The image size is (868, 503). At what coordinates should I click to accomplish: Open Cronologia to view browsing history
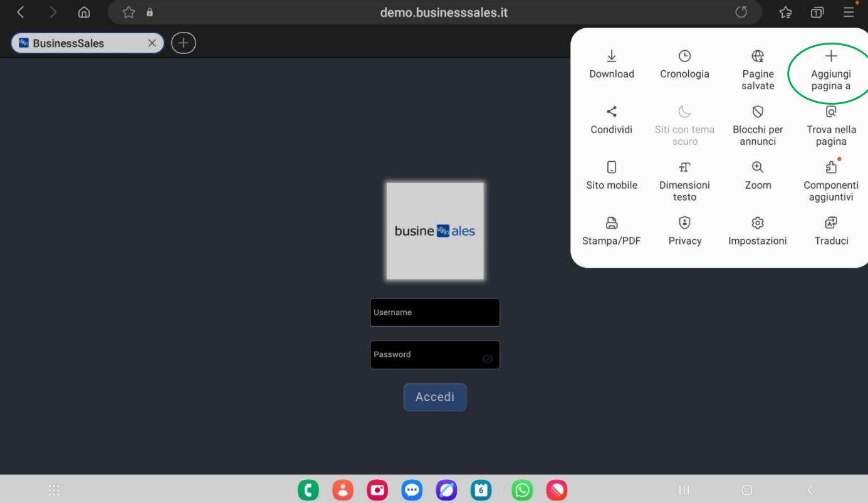click(x=684, y=63)
